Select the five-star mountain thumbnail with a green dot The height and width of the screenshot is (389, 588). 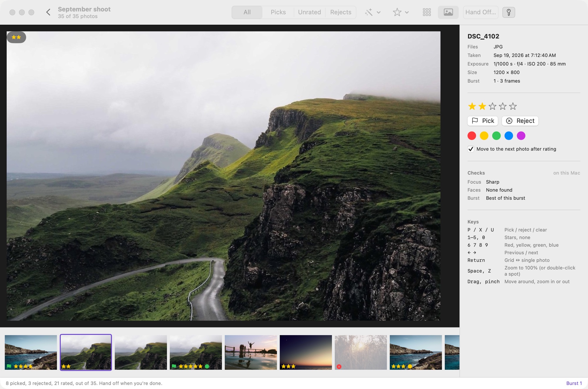click(x=196, y=352)
